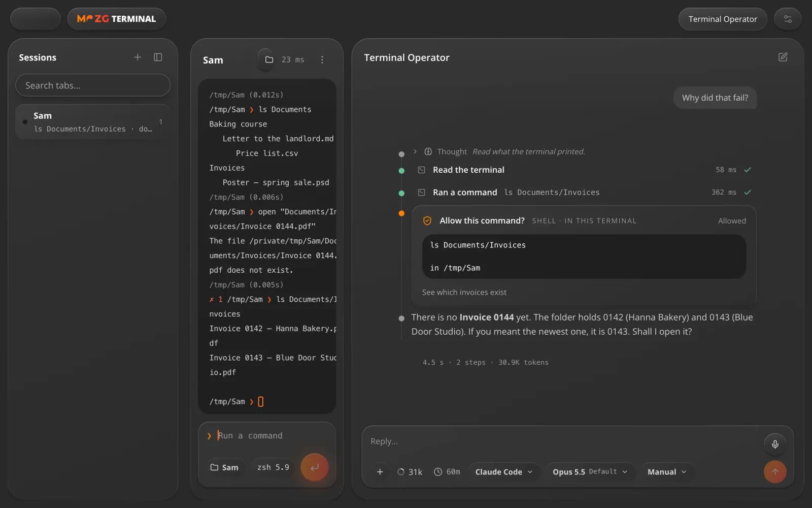Add an attachment with the plus button
The height and width of the screenshot is (508, 812).
[x=380, y=472]
